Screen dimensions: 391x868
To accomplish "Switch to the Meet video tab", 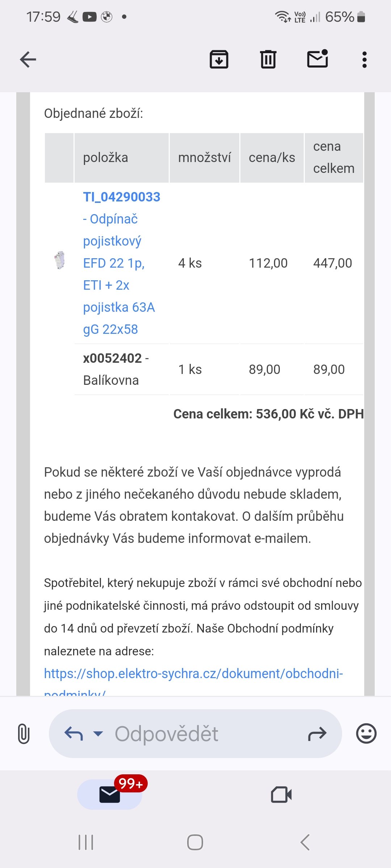I will point(281,795).
